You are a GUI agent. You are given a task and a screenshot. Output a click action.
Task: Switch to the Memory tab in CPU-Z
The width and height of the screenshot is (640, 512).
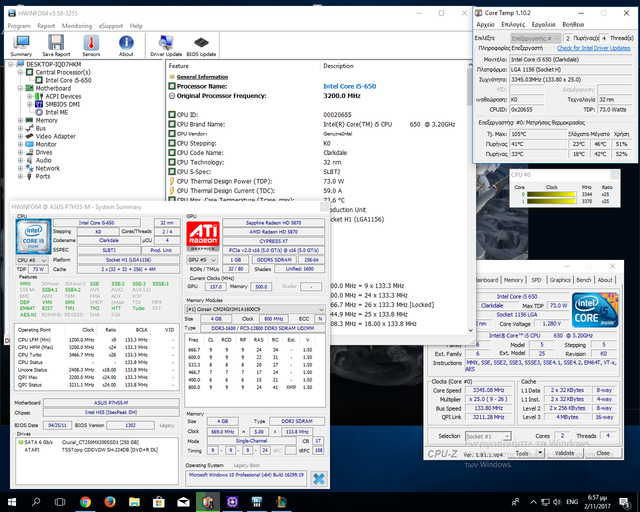pyautogui.click(x=513, y=280)
